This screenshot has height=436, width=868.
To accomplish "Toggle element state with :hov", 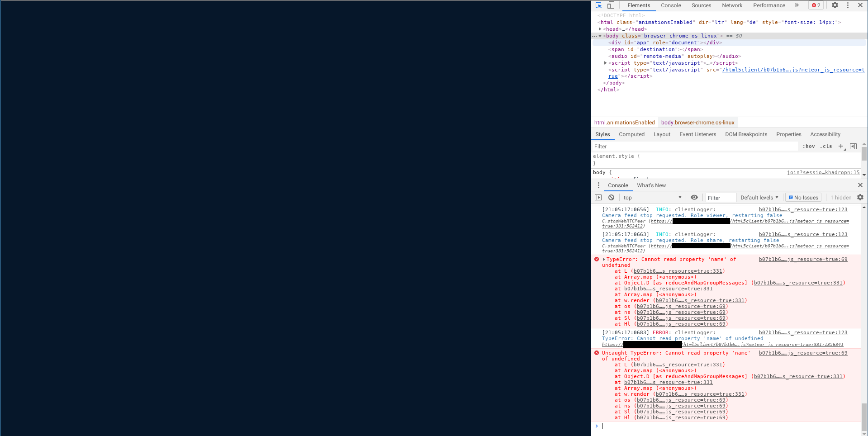I will pyautogui.click(x=809, y=146).
